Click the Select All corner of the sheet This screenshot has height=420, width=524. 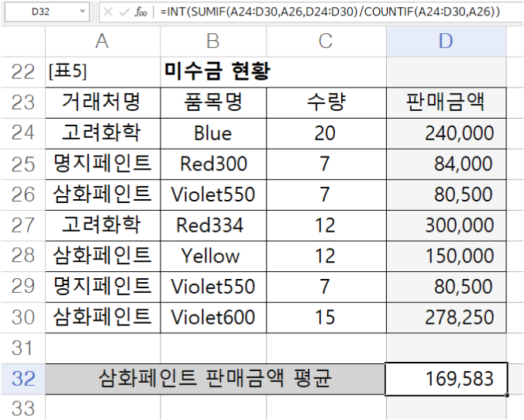pyautogui.click(x=23, y=41)
